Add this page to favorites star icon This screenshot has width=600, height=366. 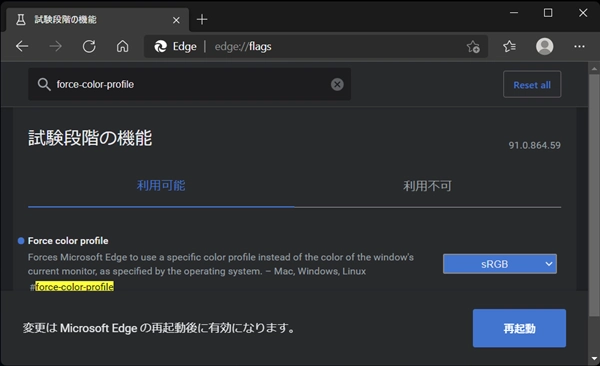[473, 47]
